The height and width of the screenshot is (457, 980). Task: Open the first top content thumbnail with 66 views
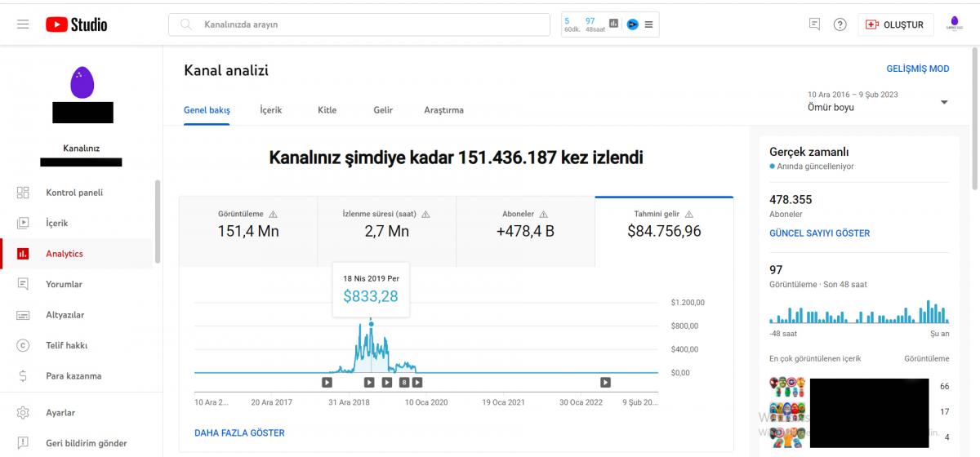[788, 385]
